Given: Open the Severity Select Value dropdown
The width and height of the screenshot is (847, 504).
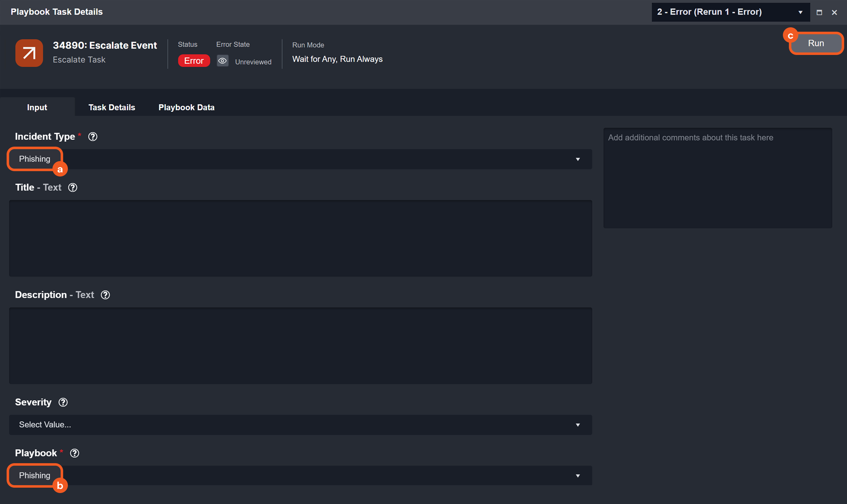Looking at the screenshot, I should 300,425.
